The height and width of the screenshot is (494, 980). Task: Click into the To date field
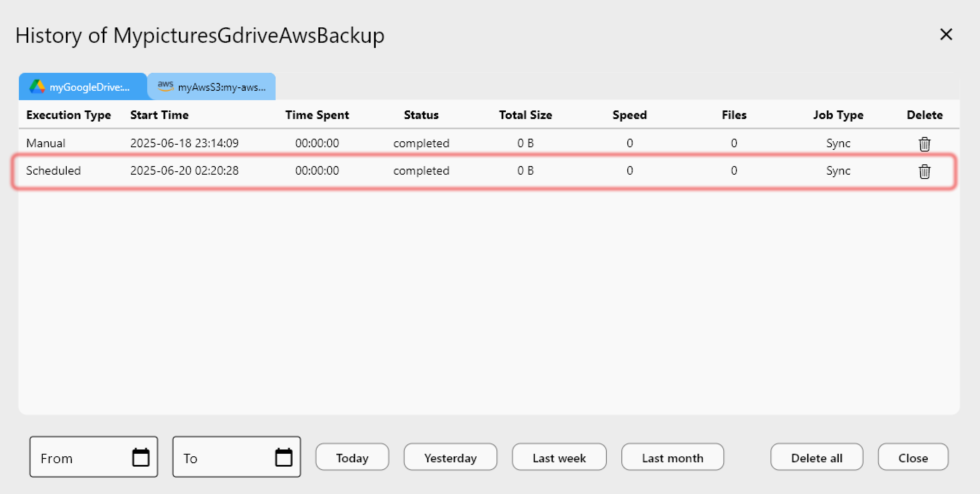223,458
